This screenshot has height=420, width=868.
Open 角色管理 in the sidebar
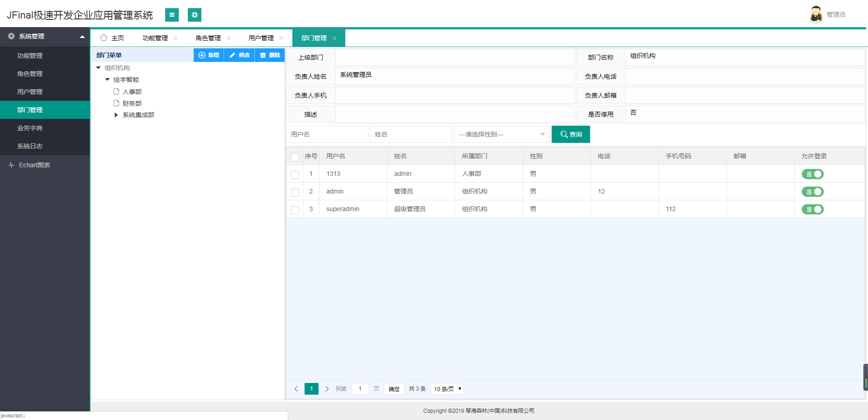point(45,74)
